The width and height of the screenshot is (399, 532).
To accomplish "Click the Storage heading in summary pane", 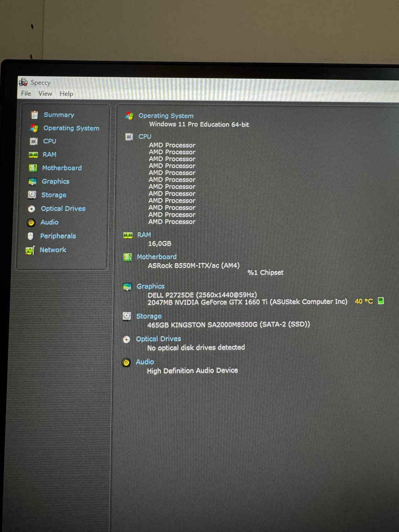I will point(149,316).
